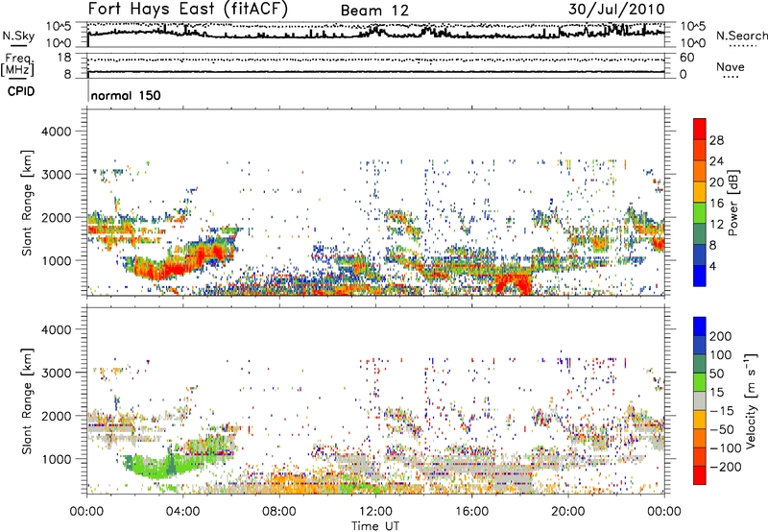The height and width of the screenshot is (532, 768).
Task: Click the green velocity patch near 03:00
Action: point(159,466)
